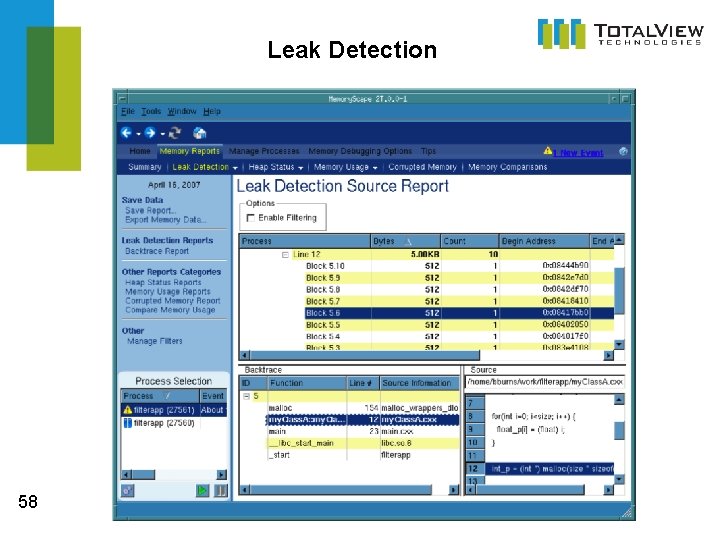Click the source file path field
Viewport: 720px width, 540px height.
click(545, 382)
